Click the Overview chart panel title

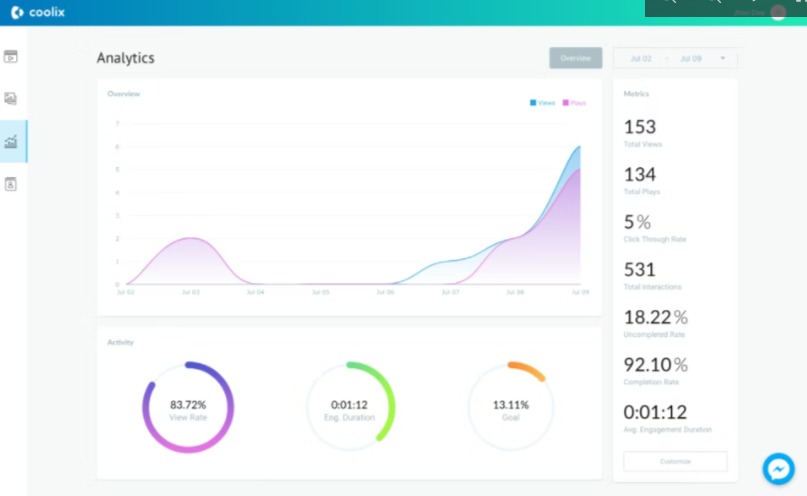point(124,94)
